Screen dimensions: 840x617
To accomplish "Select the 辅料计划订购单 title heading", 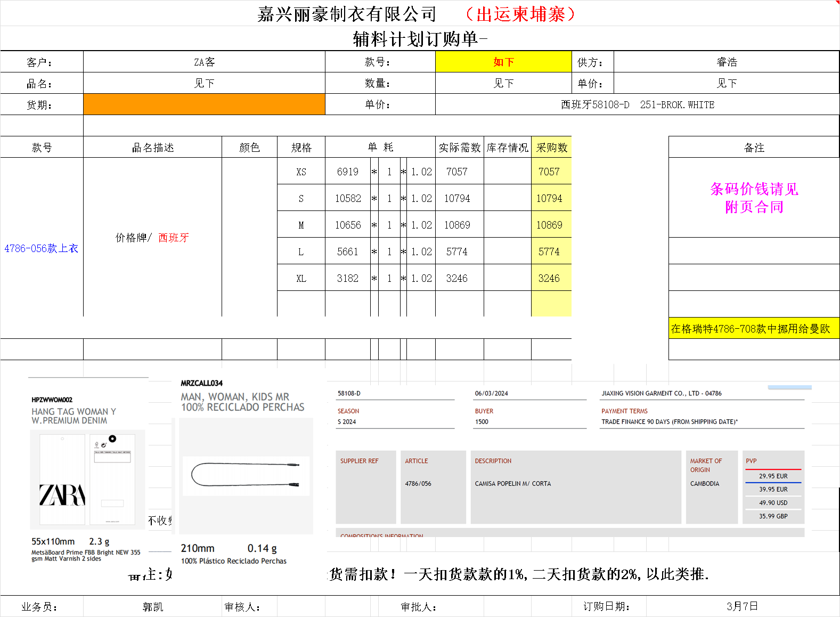I will click(420, 39).
